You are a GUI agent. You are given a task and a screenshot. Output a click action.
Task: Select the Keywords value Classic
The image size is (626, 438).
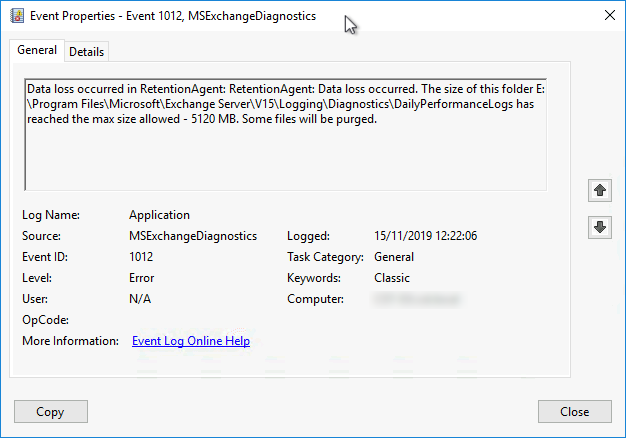click(x=392, y=278)
